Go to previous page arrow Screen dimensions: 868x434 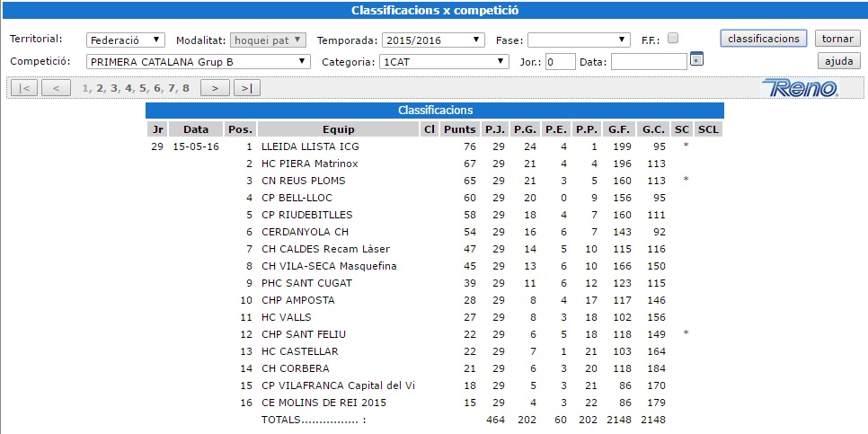point(56,88)
